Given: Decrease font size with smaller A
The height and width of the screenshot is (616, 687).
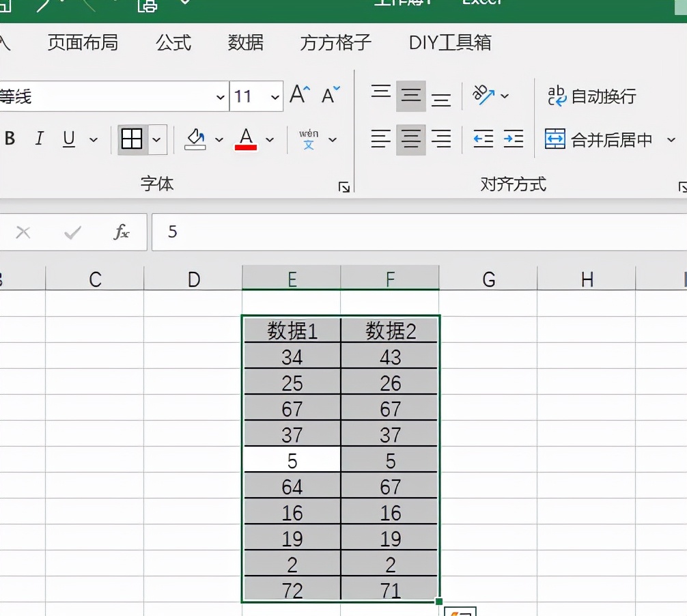Looking at the screenshot, I should point(331,94).
